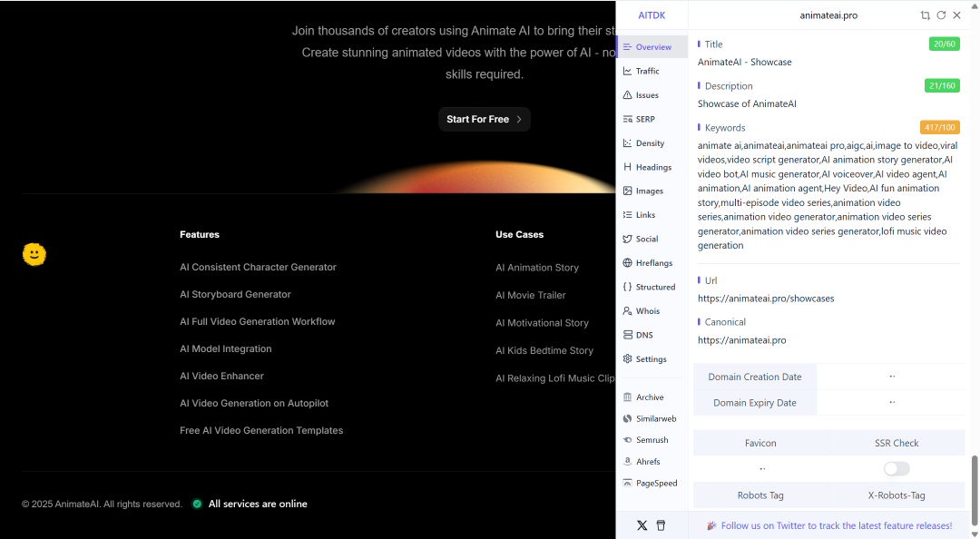The height and width of the screenshot is (539, 980).
Task: Click the canonical https://animateai.pro text
Action: tap(742, 340)
